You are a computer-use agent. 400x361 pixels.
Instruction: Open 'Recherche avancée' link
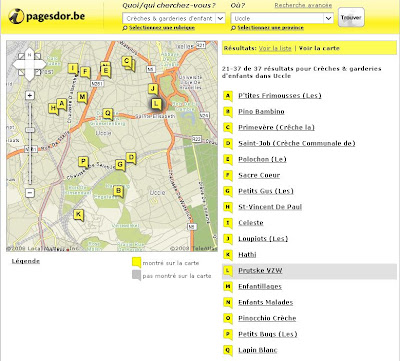(303, 5)
